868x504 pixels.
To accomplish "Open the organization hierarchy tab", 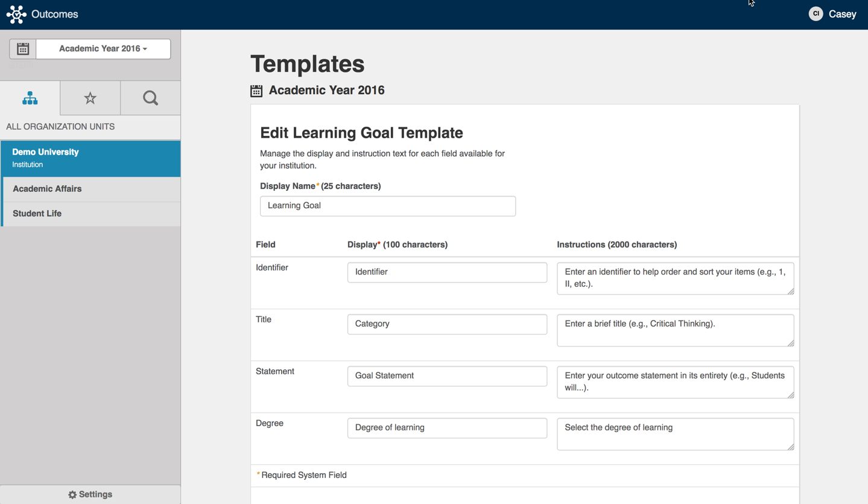I will point(30,98).
